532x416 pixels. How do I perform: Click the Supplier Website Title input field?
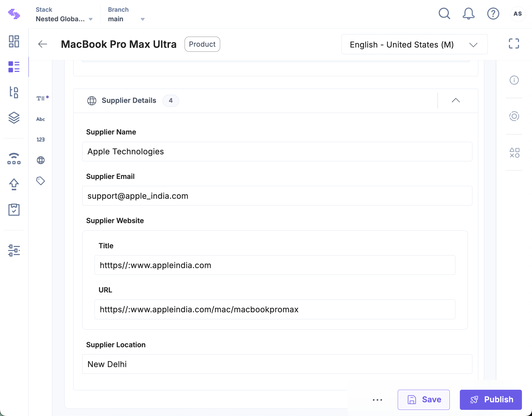click(x=275, y=265)
